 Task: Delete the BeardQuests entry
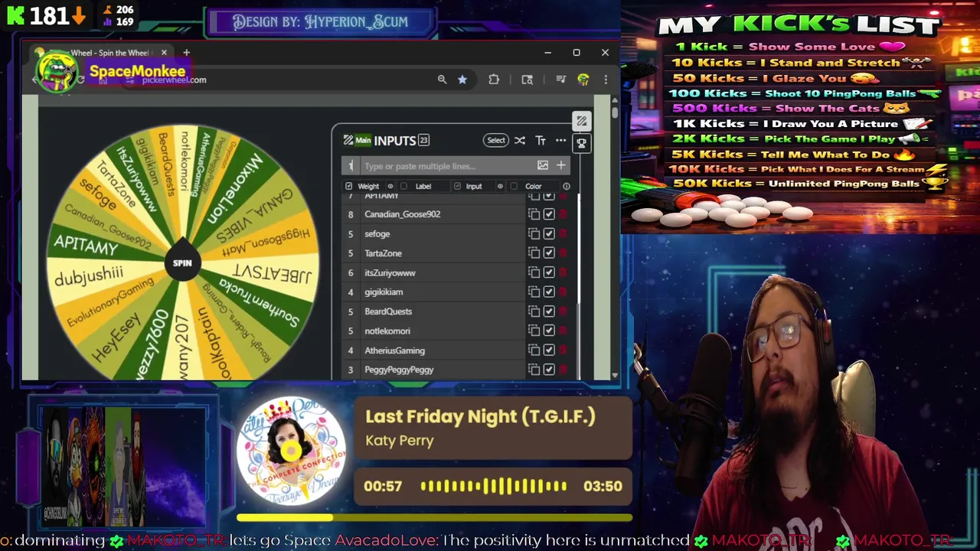point(564,311)
